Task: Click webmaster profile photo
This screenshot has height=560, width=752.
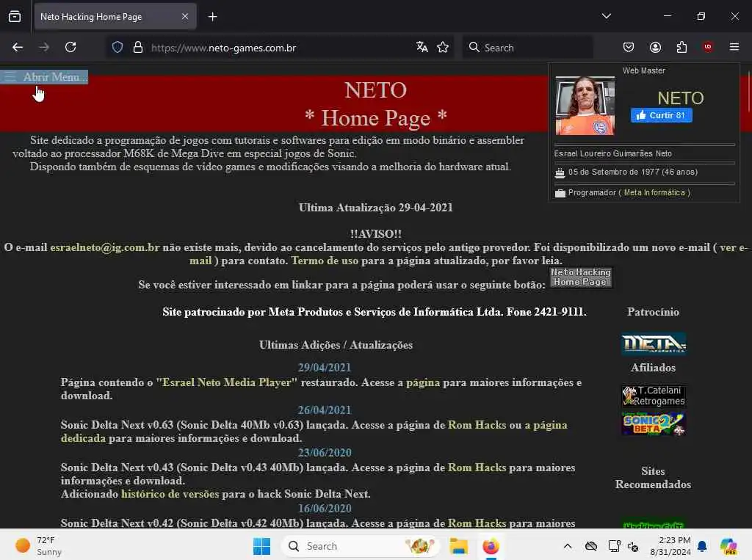Action: coord(585,106)
